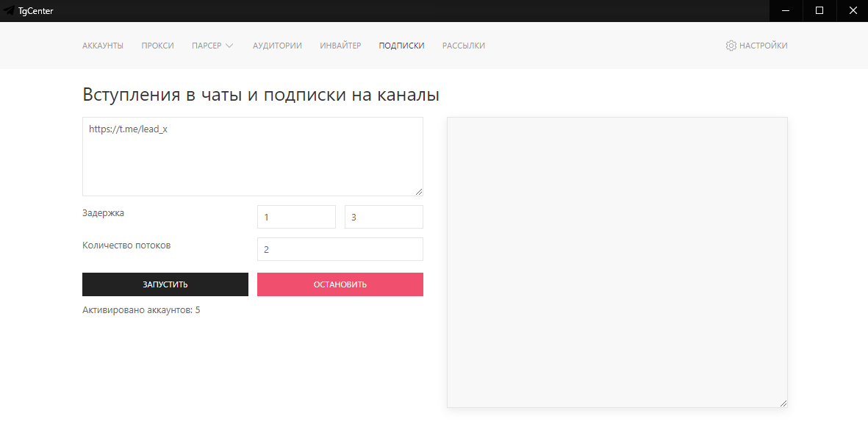
Task: Click the channel links text area
Action: pyautogui.click(x=252, y=156)
